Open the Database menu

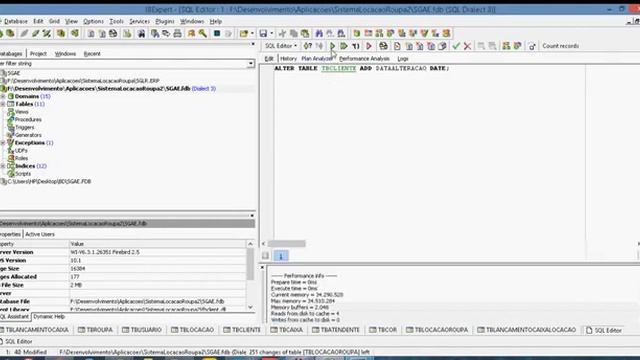point(16,21)
